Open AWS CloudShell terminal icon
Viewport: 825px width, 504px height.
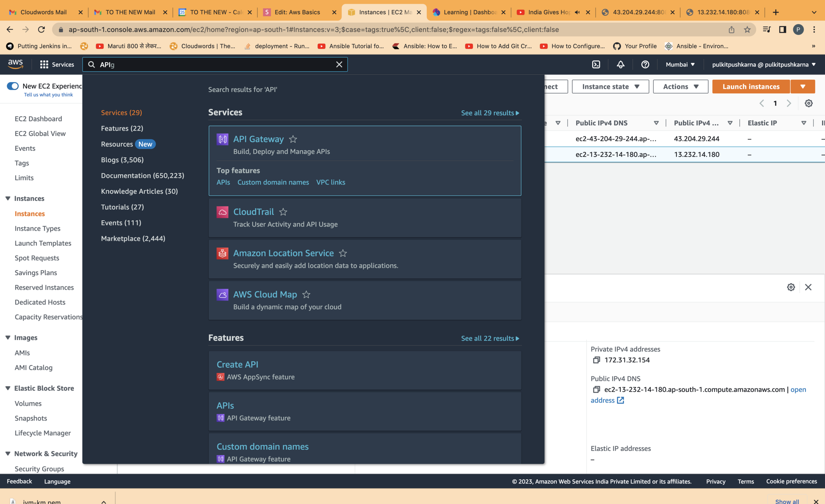pos(596,65)
